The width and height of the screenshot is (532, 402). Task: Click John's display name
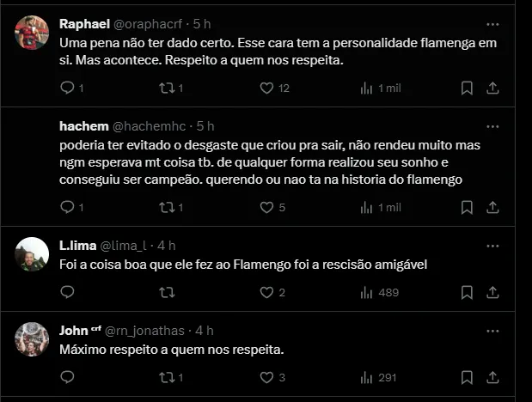[x=74, y=331]
